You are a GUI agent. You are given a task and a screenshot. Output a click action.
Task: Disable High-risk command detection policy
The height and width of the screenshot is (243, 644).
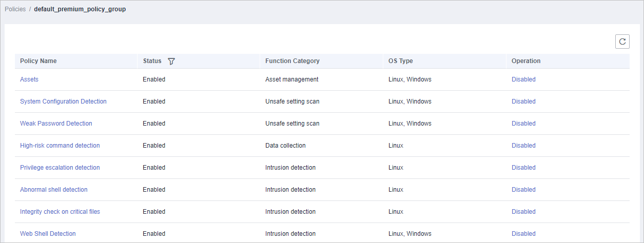coord(523,146)
